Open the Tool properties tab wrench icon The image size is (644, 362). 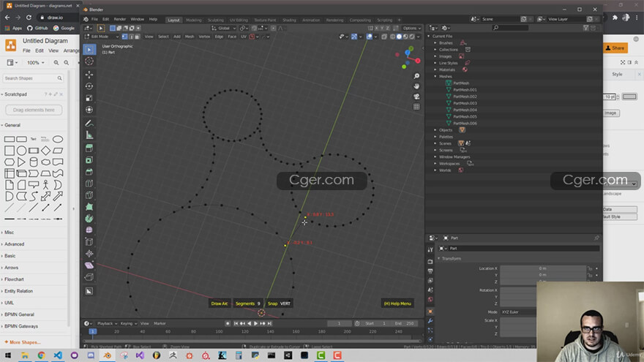430,249
